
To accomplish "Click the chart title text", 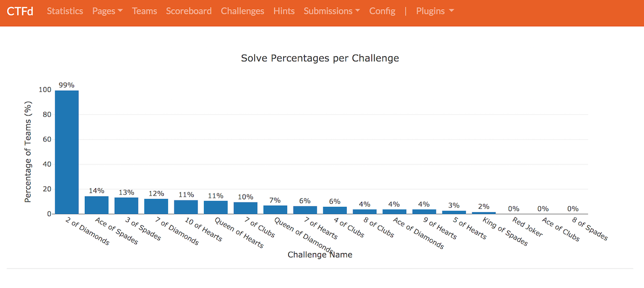I will [320, 58].
